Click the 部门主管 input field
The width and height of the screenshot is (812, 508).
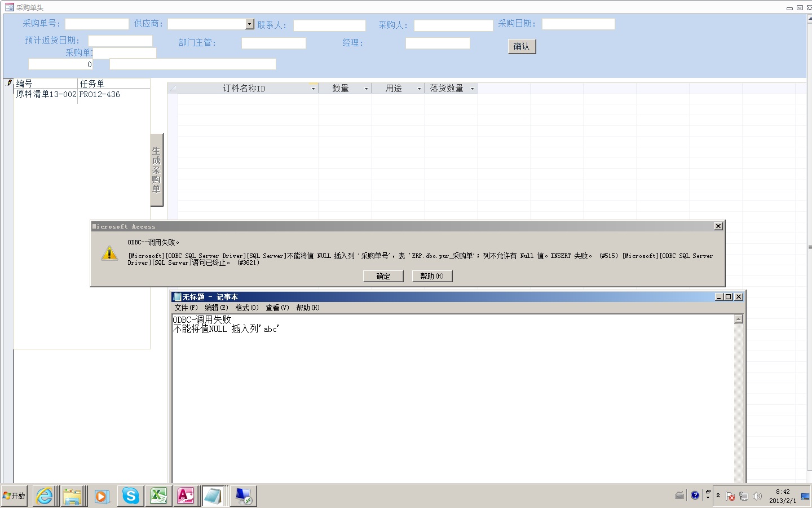pos(273,43)
